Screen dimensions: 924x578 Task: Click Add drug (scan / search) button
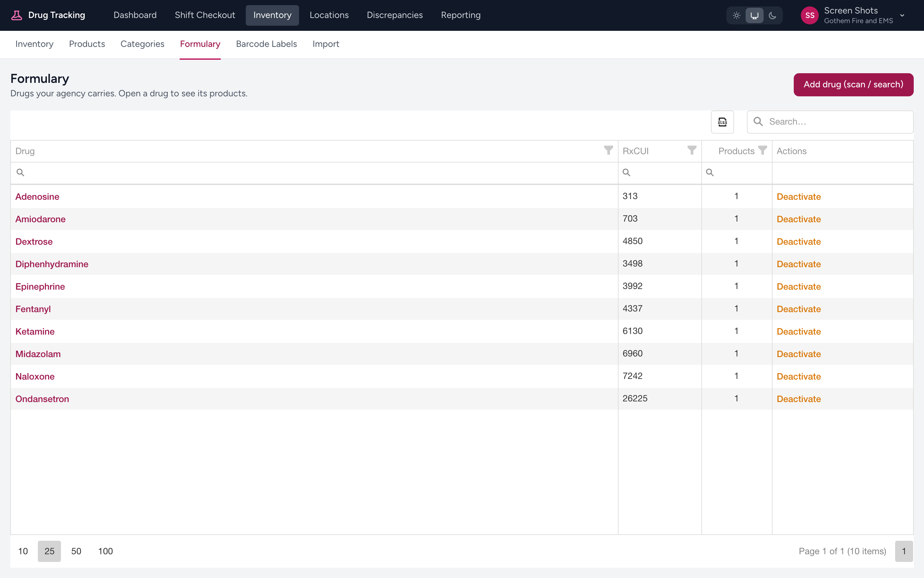point(853,84)
